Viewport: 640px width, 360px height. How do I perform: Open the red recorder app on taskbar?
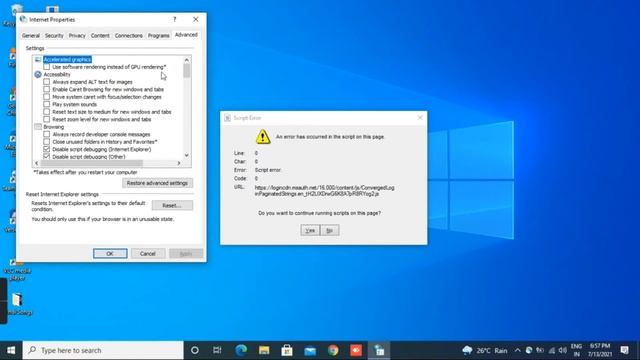356,350
